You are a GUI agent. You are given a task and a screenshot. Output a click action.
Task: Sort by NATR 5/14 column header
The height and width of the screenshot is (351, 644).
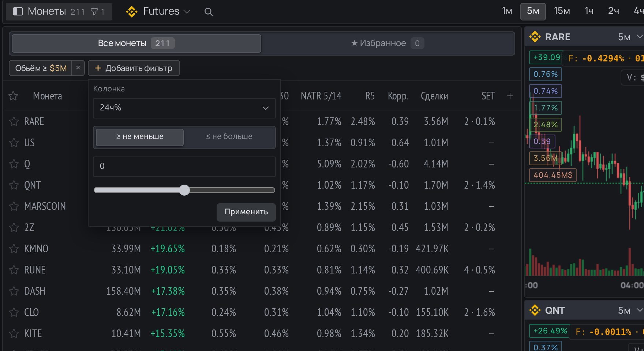pos(321,96)
